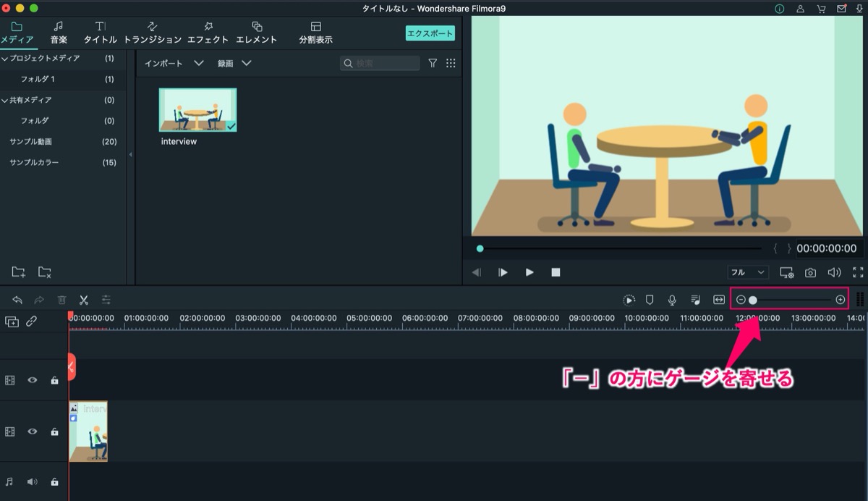Fit the timeline to window icon
Image resolution: width=868 pixels, height=501 pixels.
pyautogui.click(x=719, y=300)
